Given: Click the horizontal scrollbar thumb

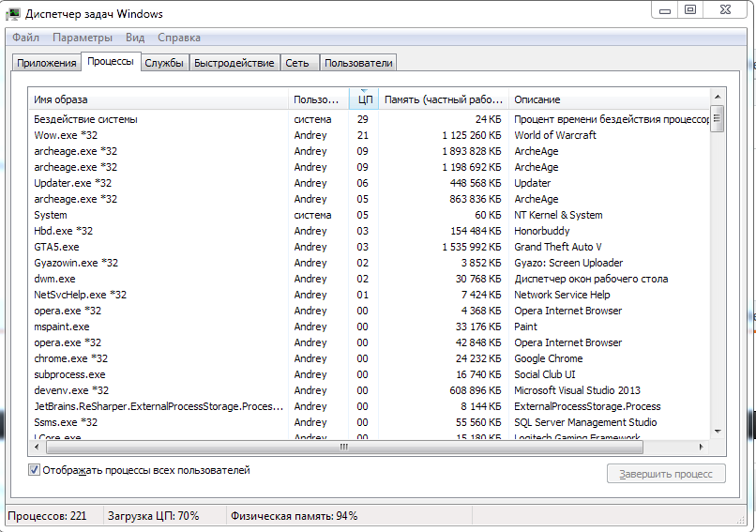Looking at the screenshot, I should [344, 448].
